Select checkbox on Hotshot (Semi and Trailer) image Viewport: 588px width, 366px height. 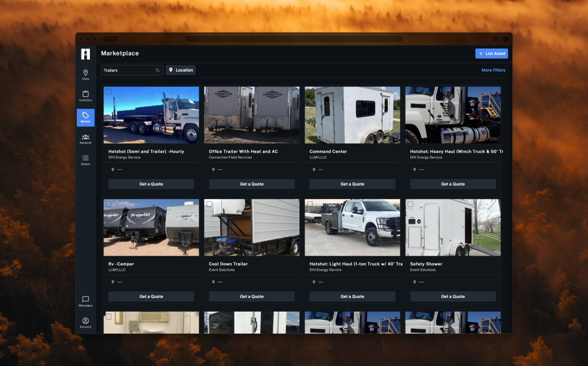tap(109, 92)
